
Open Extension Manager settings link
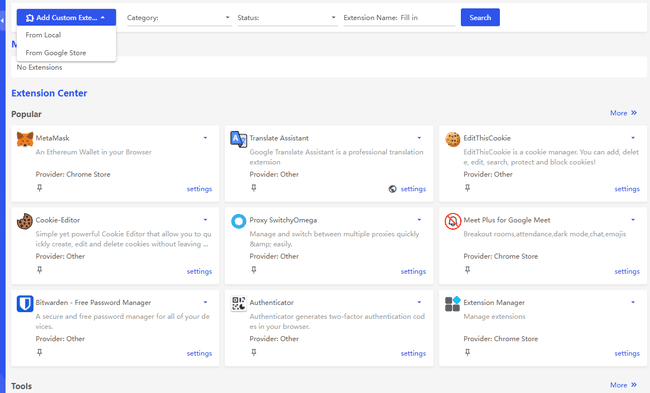[x=627, y=354]
